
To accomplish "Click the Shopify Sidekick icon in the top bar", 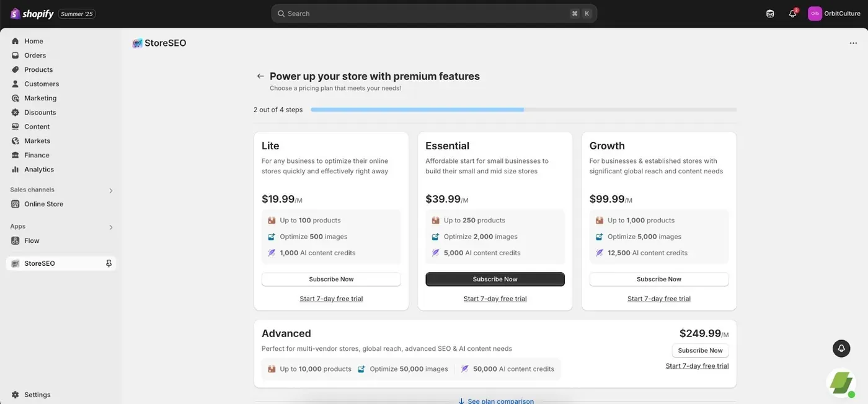I will 770,14.
